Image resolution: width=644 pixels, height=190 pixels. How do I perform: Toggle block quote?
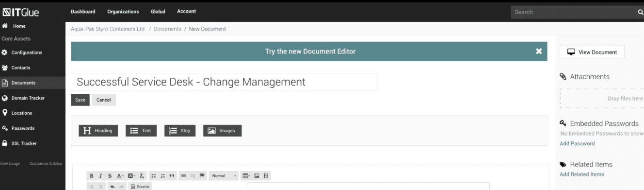click(x=172, y=176)
